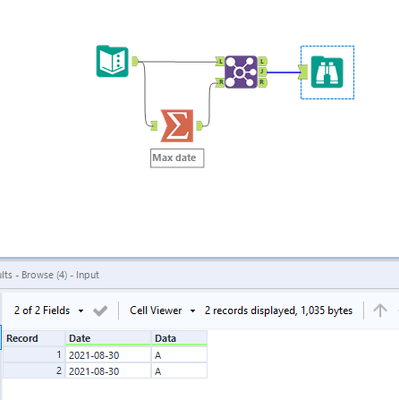Image resolution: width=399 pixels, height=400 pixels.
Task: Select Data cell A in record 2
Action: tap(179, 371)
